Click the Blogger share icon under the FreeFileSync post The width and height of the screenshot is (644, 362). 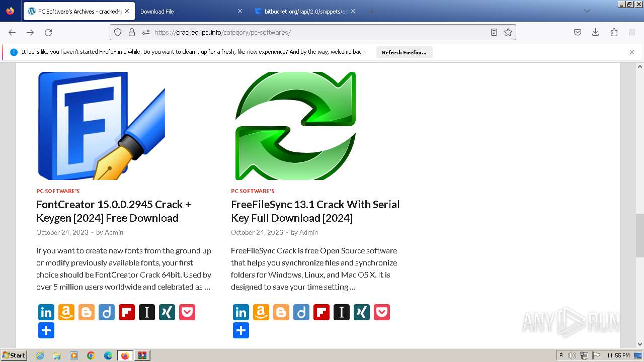pos(281,312)
